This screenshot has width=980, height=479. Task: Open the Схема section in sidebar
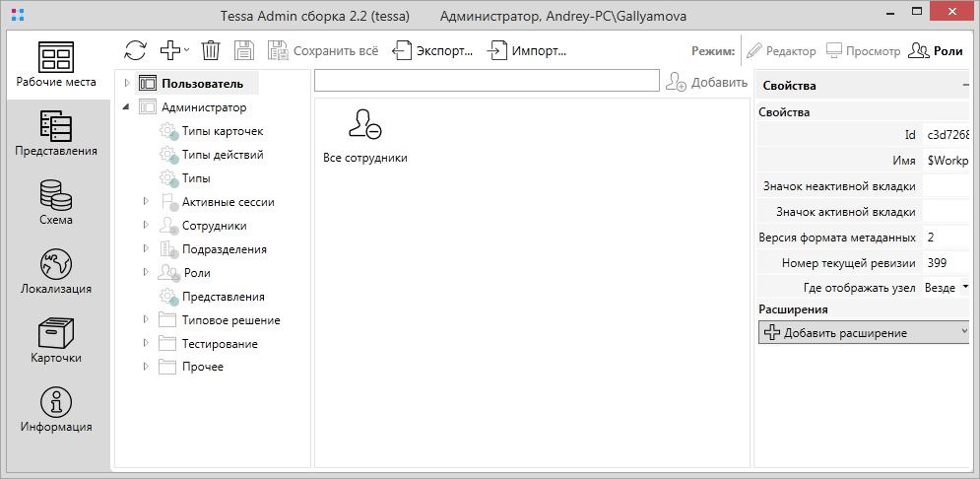point(56,203)
